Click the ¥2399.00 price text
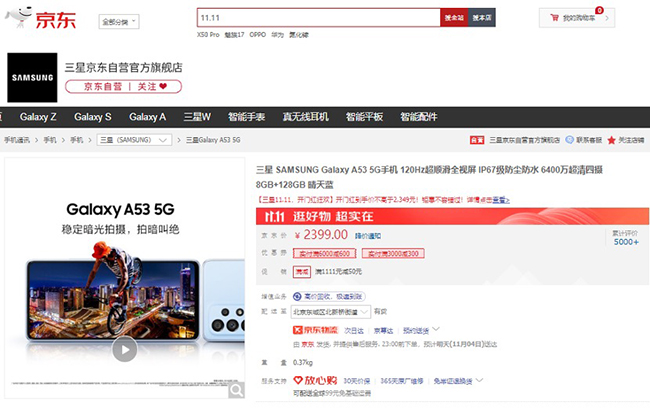Viewport: 650px width, 409px height. (x=321, y=235)
